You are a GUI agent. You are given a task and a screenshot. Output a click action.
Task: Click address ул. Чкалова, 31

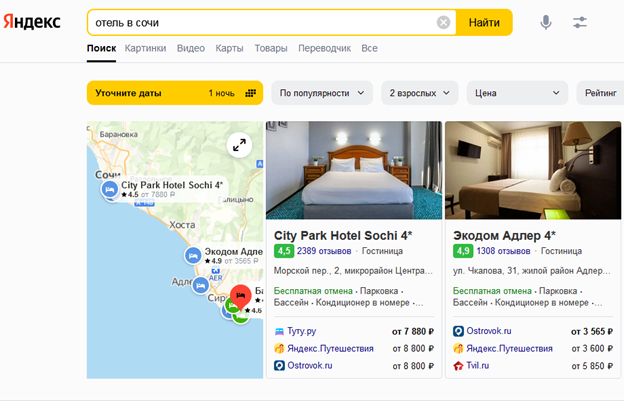coord(532,271)
